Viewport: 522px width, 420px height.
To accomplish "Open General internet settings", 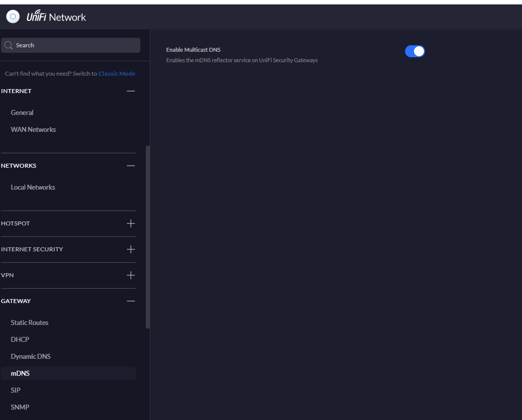I will tap(22, 113).
